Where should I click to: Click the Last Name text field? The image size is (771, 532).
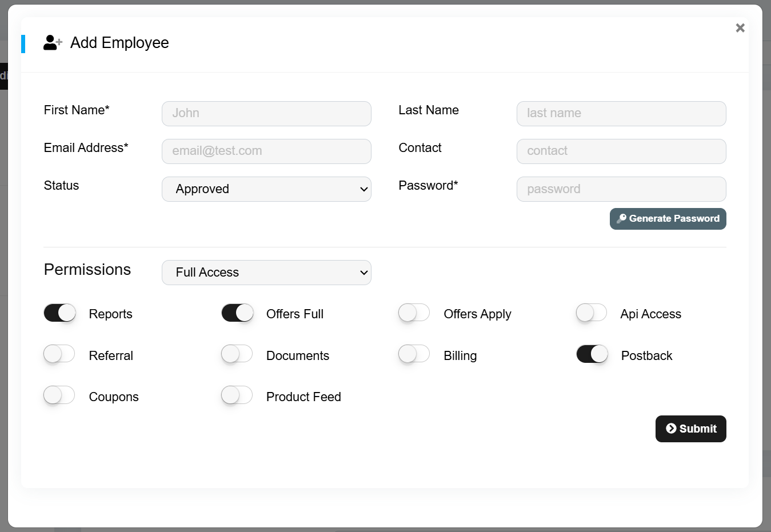click(x=621, y=114)
